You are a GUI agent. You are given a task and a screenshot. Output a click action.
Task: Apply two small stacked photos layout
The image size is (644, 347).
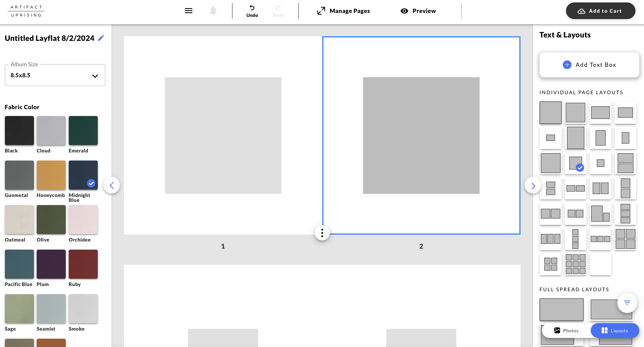tap(550, 188)
